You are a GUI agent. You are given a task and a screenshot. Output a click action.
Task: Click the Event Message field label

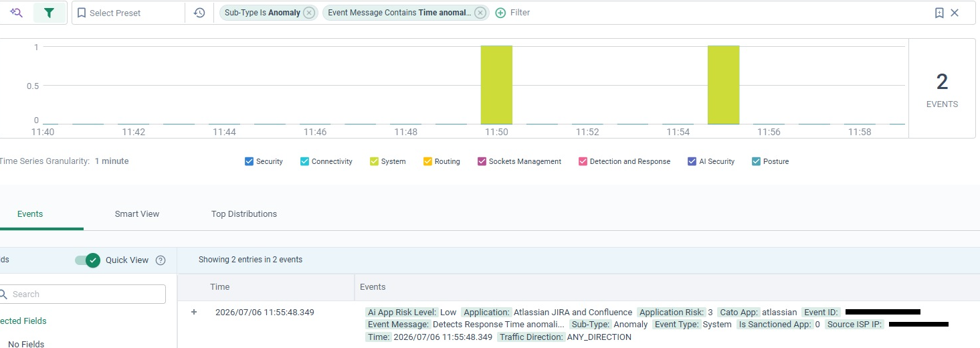pos(398,325)
